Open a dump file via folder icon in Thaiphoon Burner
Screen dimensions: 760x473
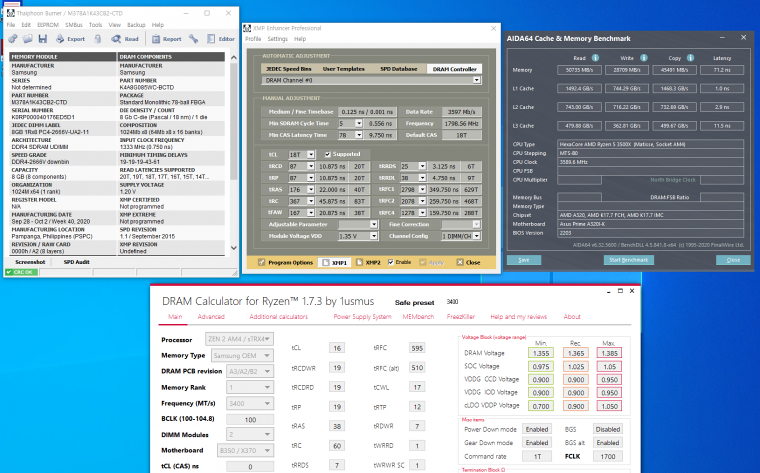(28, 39)
